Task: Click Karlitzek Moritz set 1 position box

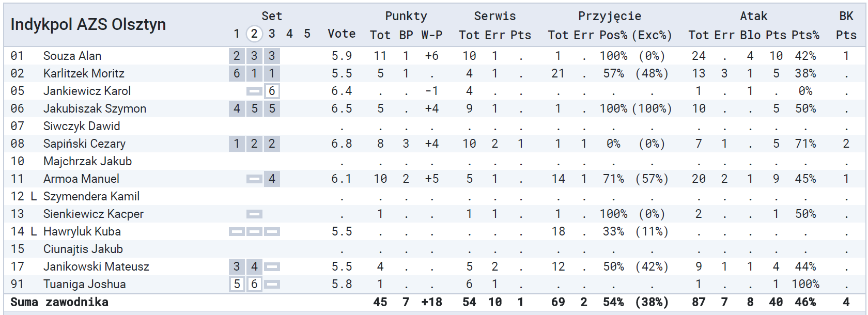Action: [237, 73]
